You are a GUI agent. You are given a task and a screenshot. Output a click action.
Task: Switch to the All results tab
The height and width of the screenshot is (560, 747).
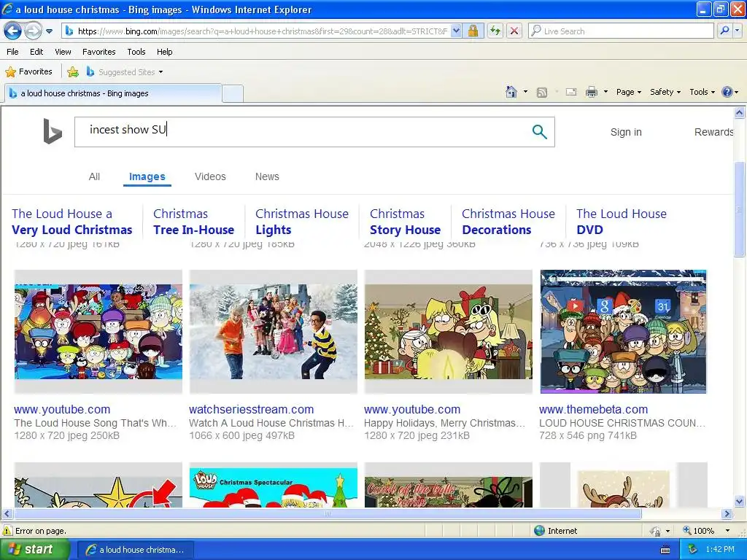tap(94, 176)
